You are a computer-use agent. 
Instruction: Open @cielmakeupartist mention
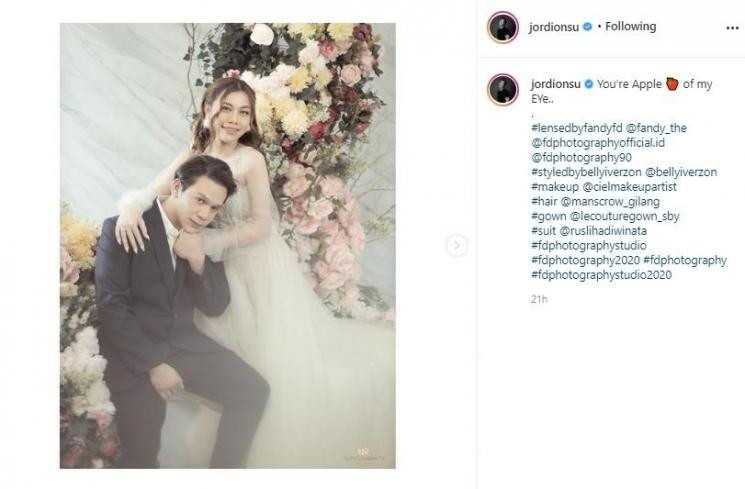pos(630,187)
